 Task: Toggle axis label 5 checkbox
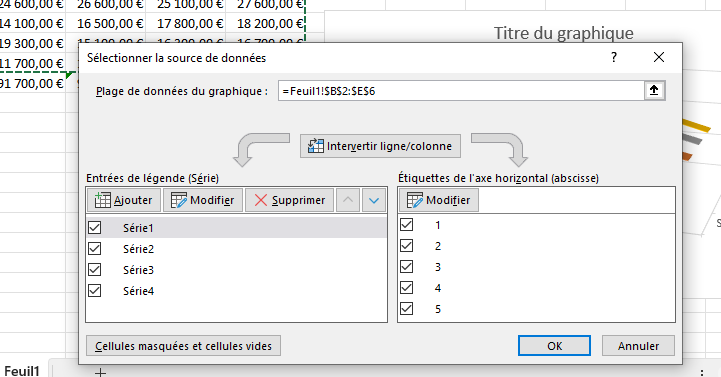tap(406, 308)
